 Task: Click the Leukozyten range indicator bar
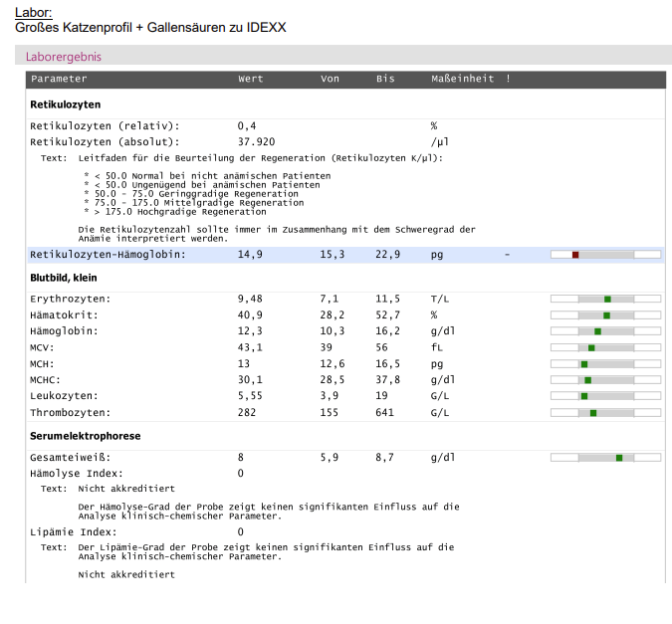point(605,396)
